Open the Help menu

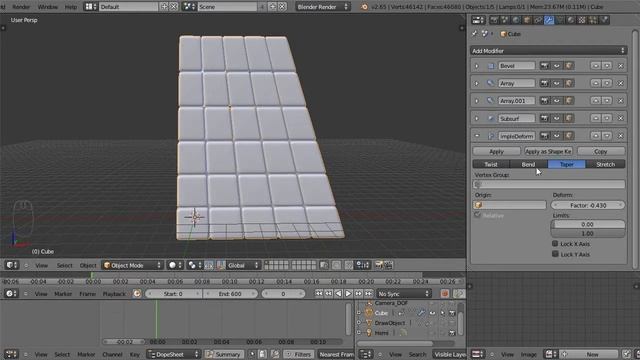71,7
